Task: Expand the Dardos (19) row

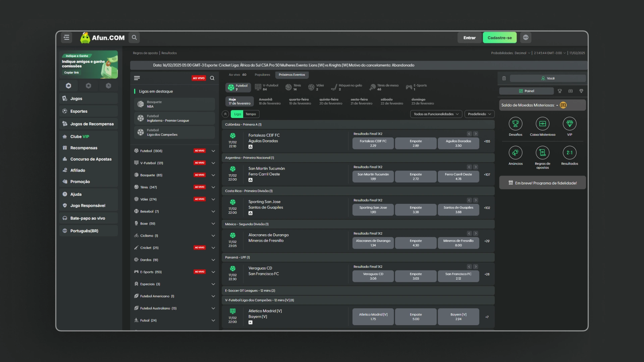Action: pyautogui.click(x=174, y=260)
